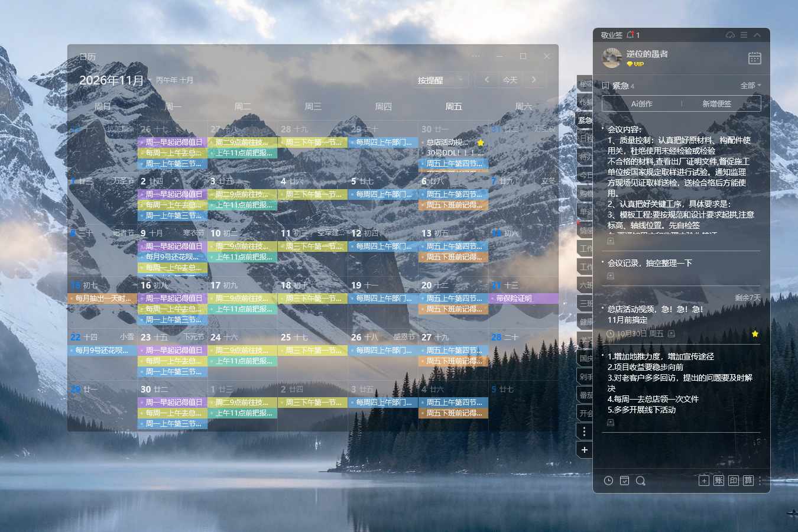Click the 10月30日 周五 reminder time on the note

(640, 334)
